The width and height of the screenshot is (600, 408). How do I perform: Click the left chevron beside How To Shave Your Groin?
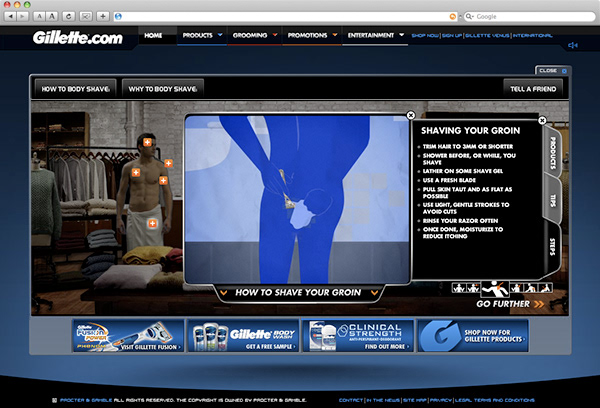coord(224,293)
